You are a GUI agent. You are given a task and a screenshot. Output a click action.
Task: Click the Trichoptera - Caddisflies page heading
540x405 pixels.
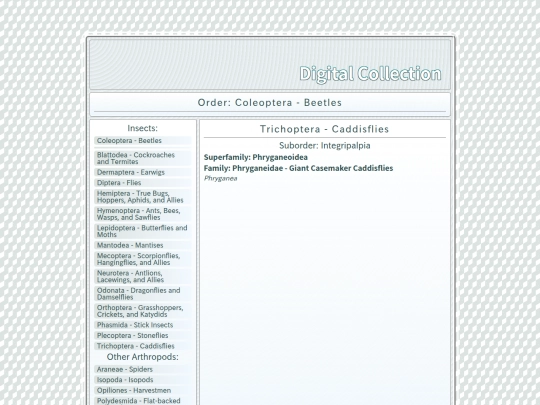pos(324,129)
